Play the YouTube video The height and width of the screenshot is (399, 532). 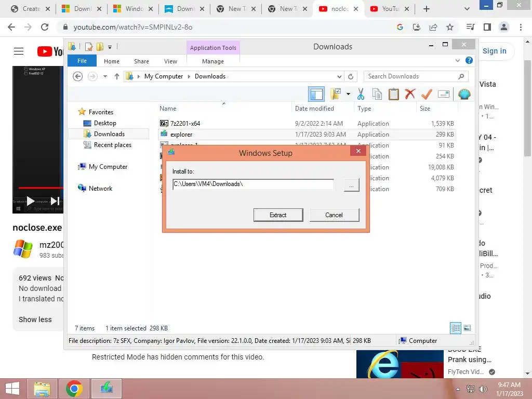pyautogui.click(x=31, y=201)
